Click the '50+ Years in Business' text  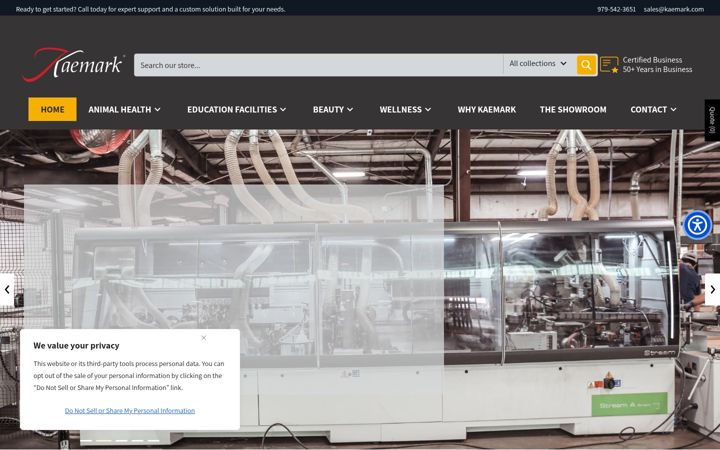(x=657, y=69)
